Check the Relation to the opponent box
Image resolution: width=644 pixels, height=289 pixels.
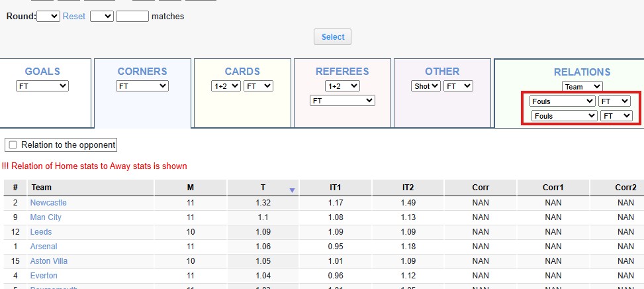point(13,144)
